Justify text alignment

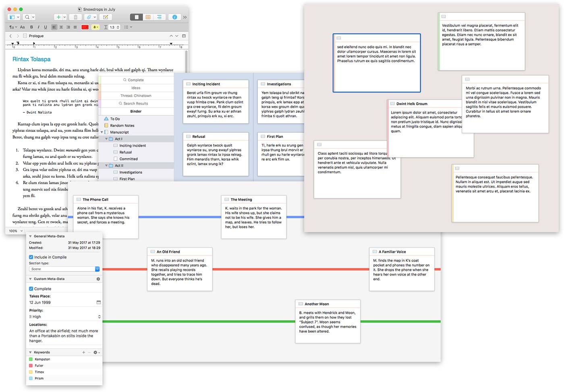coord(75,27)
